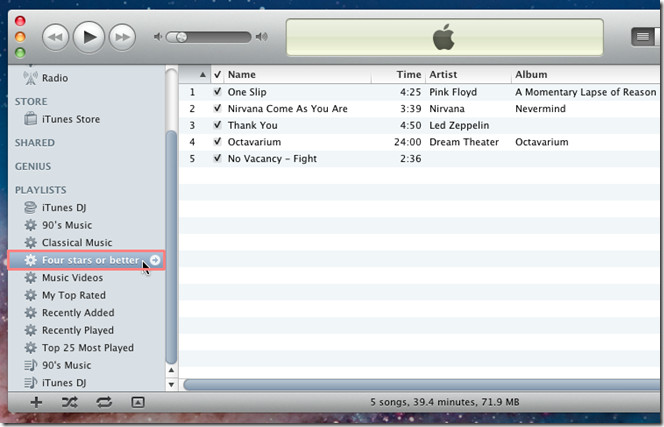Click the gear icon of Four stars or better
The height and width of the screenshot is (427, 664).
[x=30, y=260]
